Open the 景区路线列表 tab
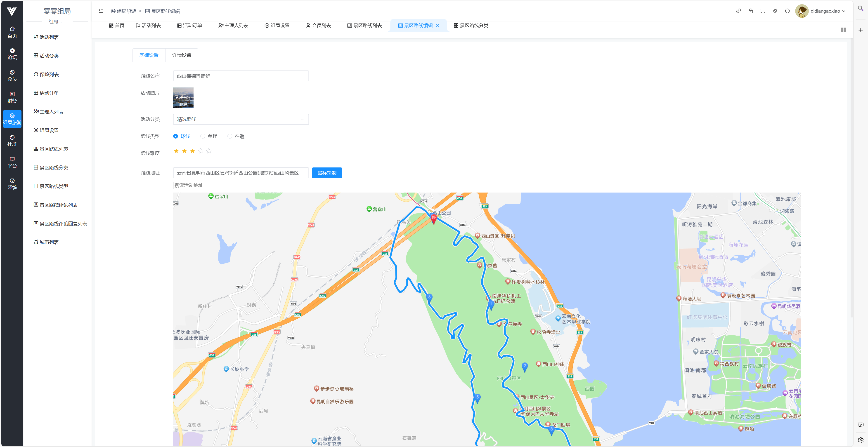The image size is (868, 447). click(364, 26)
